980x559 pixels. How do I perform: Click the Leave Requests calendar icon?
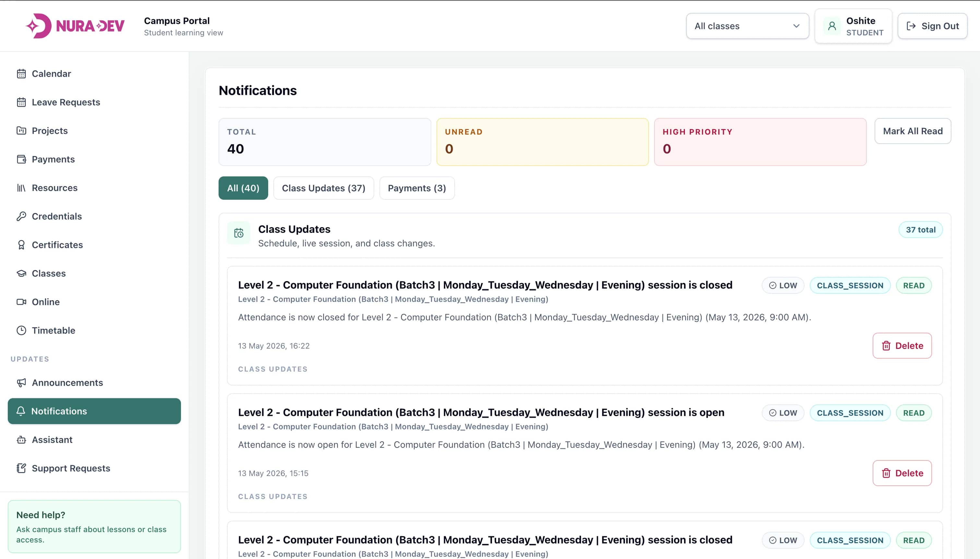point(21,102)
